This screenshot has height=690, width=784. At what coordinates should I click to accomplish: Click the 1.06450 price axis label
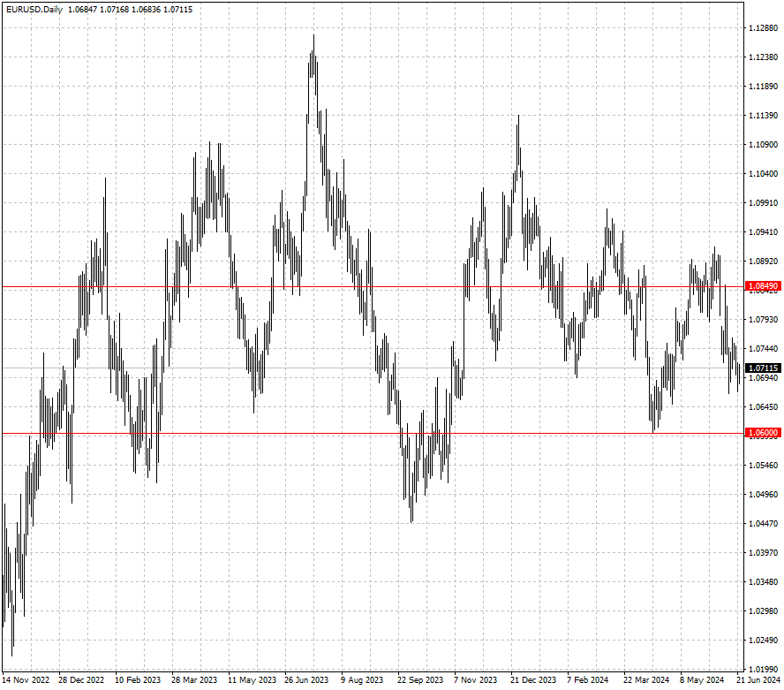pyautogui.click(x=763, y=406)
